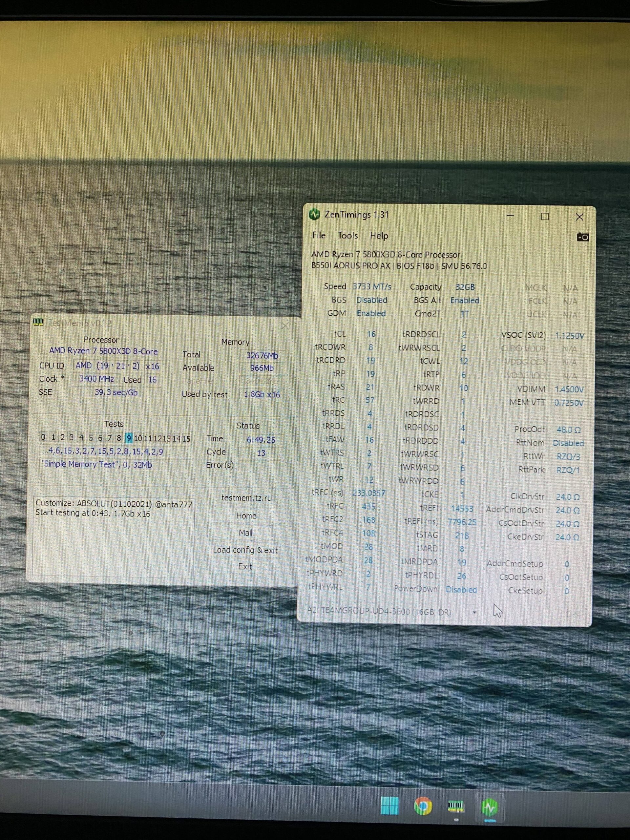Click the tREFI (ns) value 7796.25

point(462,522)
